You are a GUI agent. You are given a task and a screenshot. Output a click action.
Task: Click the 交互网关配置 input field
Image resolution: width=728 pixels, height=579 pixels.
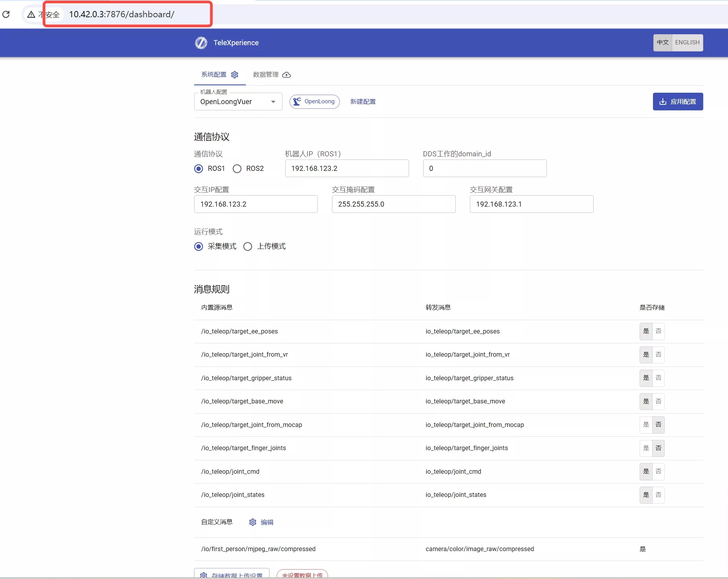click(x=532, y=204)
